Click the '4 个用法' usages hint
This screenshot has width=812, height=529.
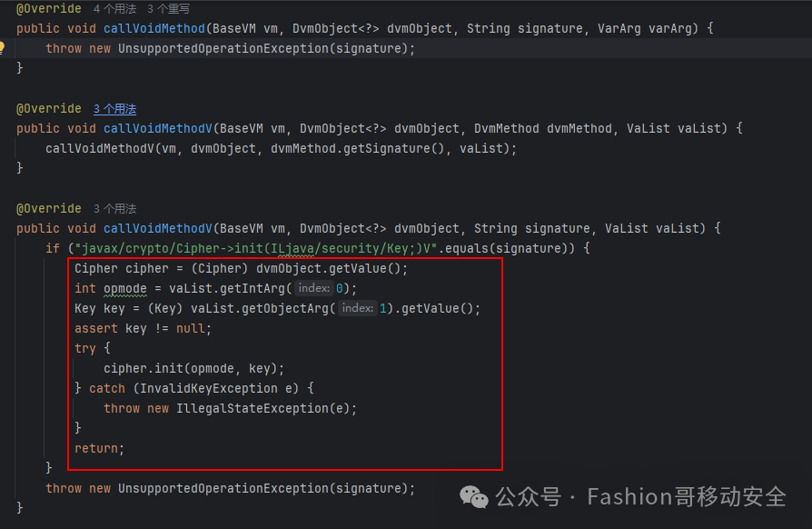coord(115,9)
